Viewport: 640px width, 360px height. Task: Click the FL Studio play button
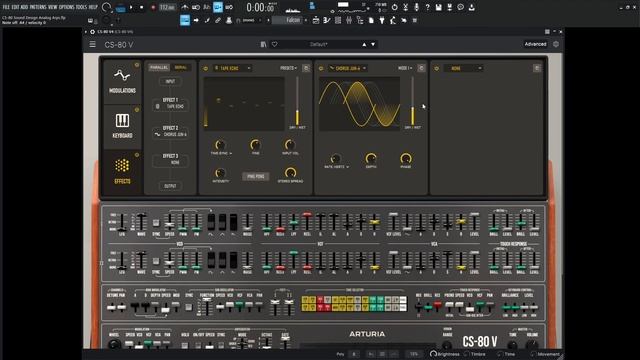131,7
